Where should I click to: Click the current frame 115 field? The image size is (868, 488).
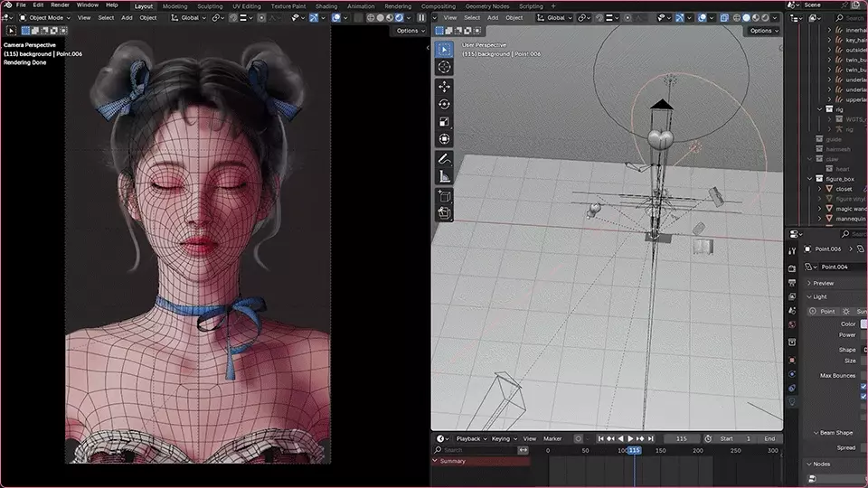click(x=681, y=439)
